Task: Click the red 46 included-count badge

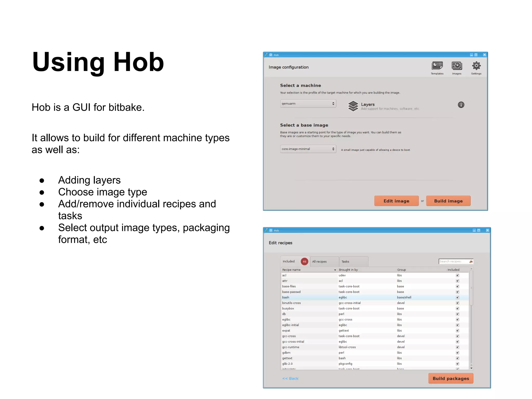Action: (304, 262)
